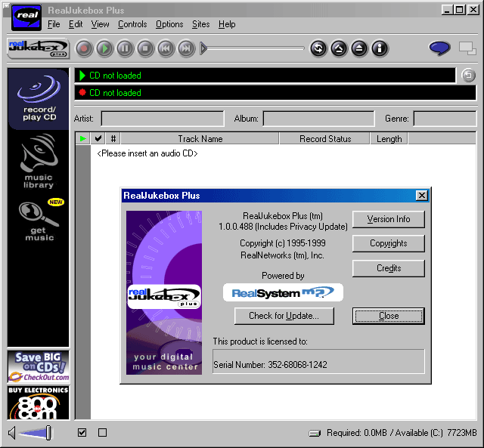Click the overlapping windows compact-mode icon

tap(467, 48)
